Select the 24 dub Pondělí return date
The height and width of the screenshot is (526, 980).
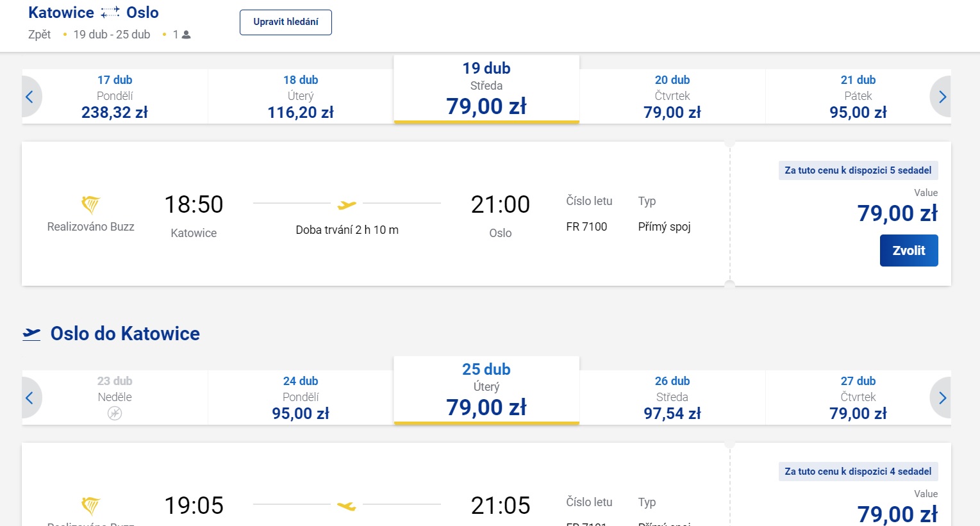click(x=300, y=398)
